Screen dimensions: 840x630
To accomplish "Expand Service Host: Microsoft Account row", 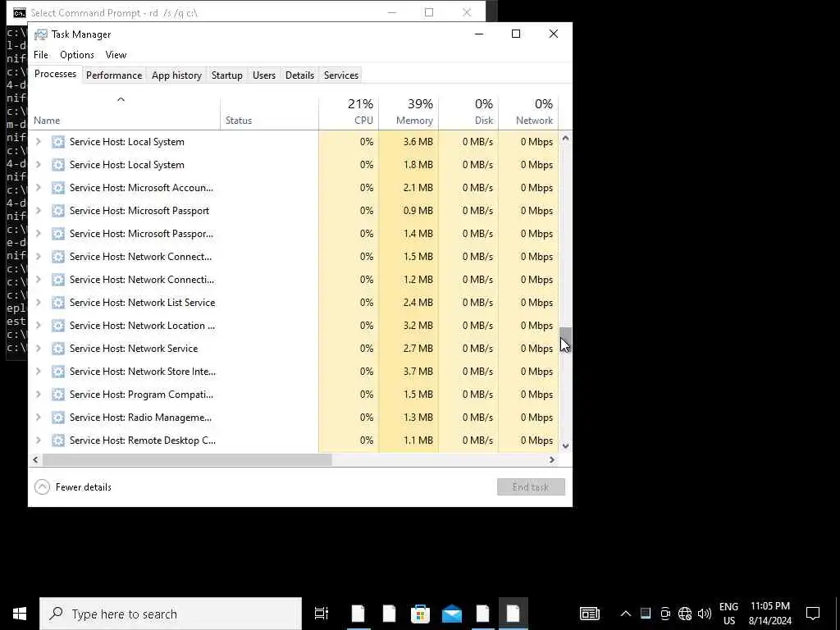I will (38, 188).
